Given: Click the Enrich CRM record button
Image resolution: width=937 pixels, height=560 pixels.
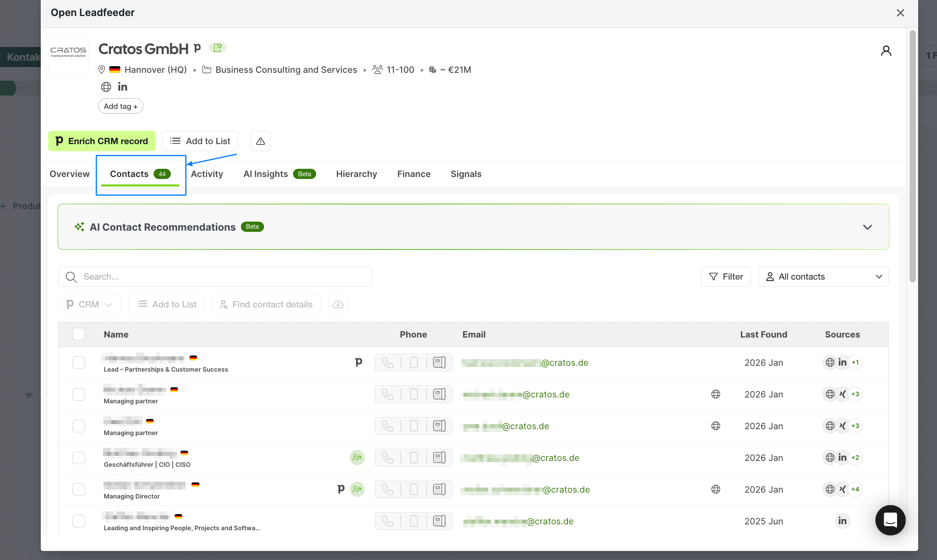Looking at the screenshot, I should coord(102,141).
